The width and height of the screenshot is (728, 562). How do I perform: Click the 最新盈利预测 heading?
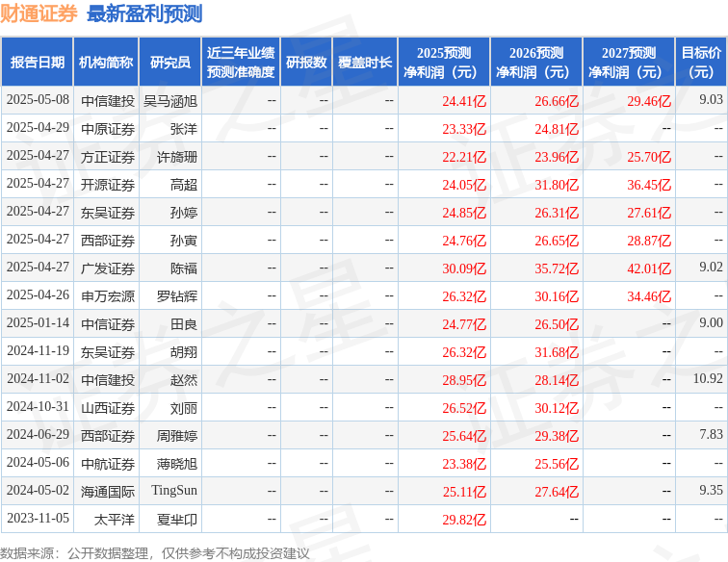click(x=144, y=13)
